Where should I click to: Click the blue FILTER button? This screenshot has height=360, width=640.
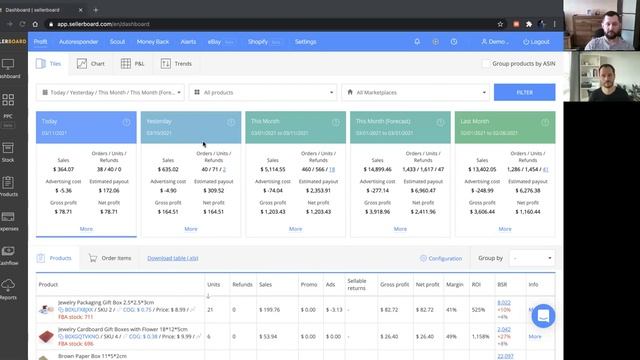(x=524, y=92)
